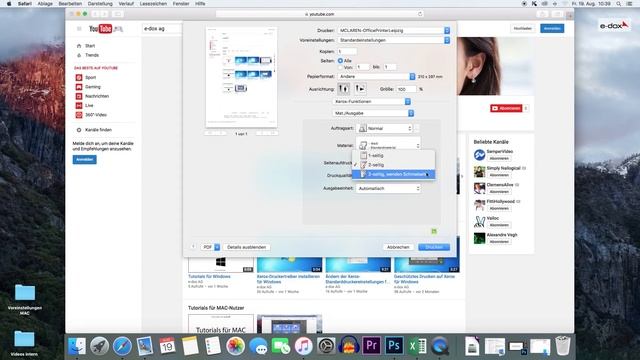
Task: Open the Notes app in dock
Action: tap(190, 346)
